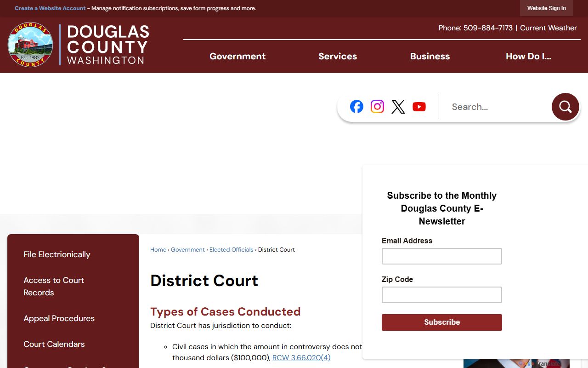Select Access to Court Records sidebar item

point(54,286)
